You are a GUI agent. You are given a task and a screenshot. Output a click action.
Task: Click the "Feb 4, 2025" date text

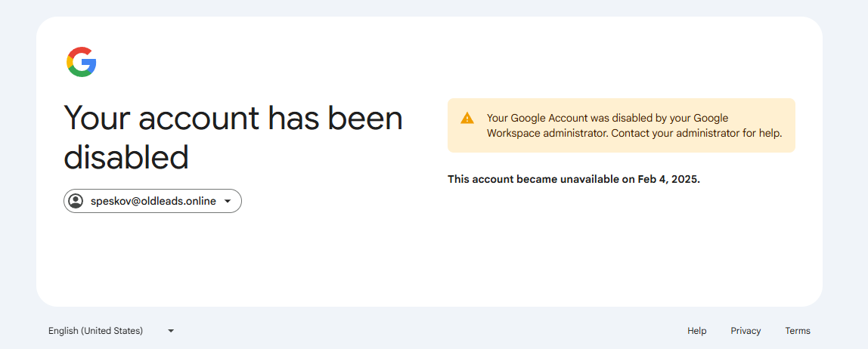pos(668,180)
